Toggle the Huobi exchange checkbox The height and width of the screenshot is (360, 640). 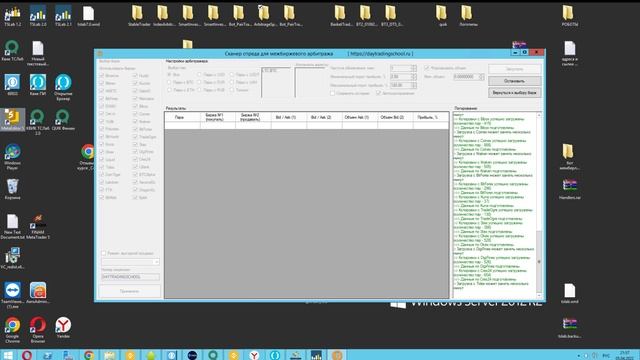[135, 76]
